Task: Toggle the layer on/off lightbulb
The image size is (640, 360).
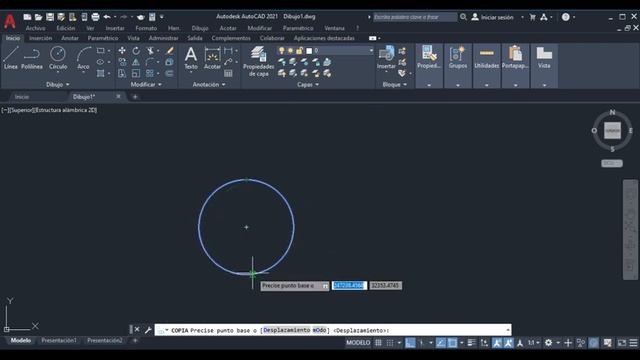Action: (x=281, y=51)
